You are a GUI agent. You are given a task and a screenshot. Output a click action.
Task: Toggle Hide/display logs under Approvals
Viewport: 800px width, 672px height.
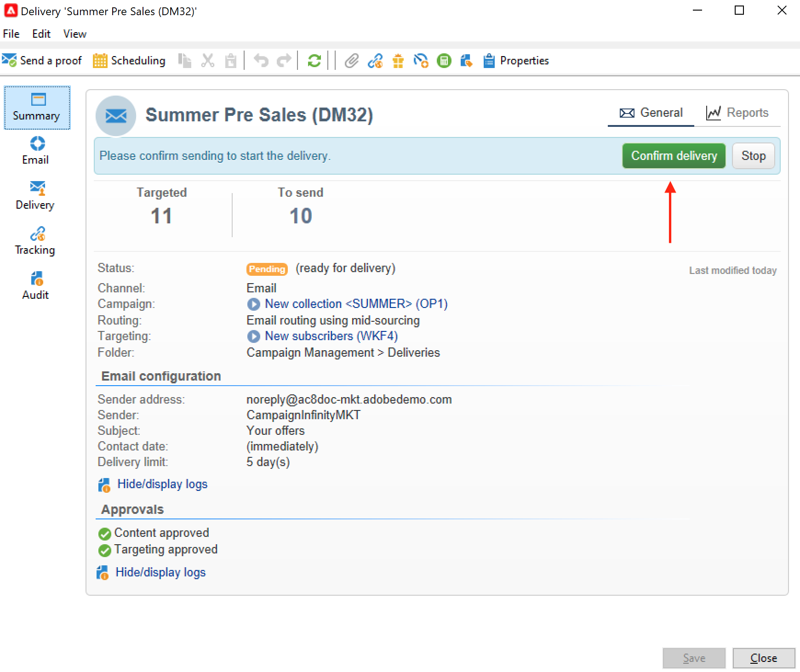click(x=160, y=572)
